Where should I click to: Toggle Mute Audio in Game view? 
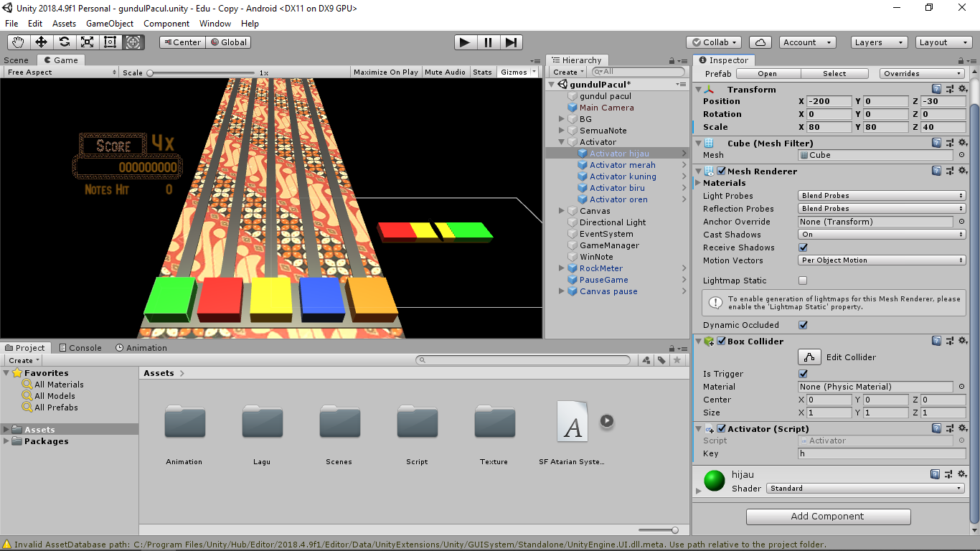445,72
